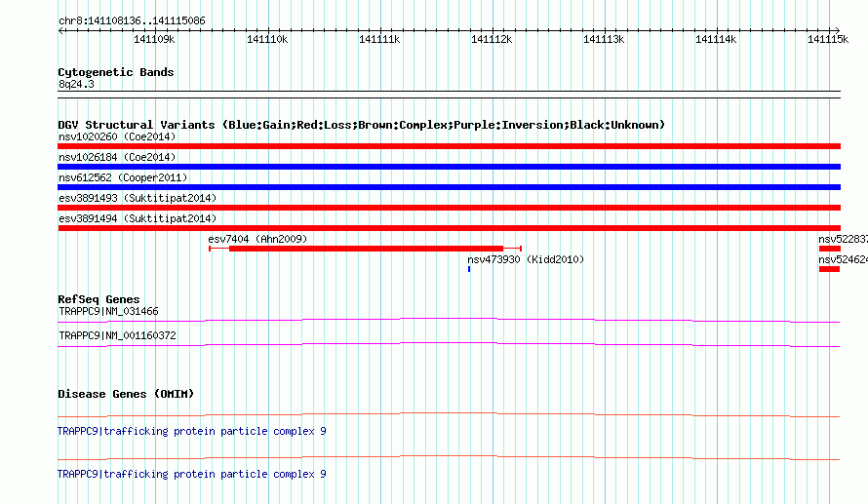The height and width of the screenshot is (504, 868).
Task: Click the 8q24.3 band label
Action: 76,84
